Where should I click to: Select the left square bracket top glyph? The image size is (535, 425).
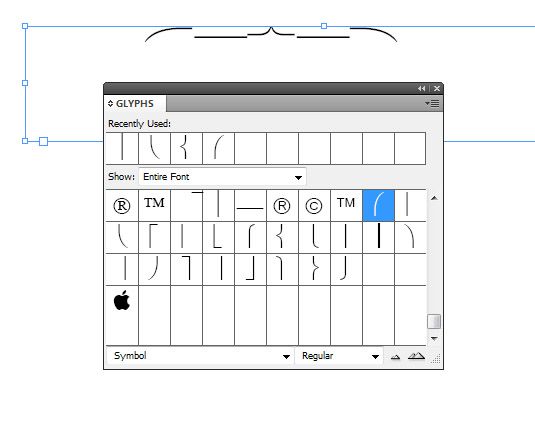(x=154, y=237)
